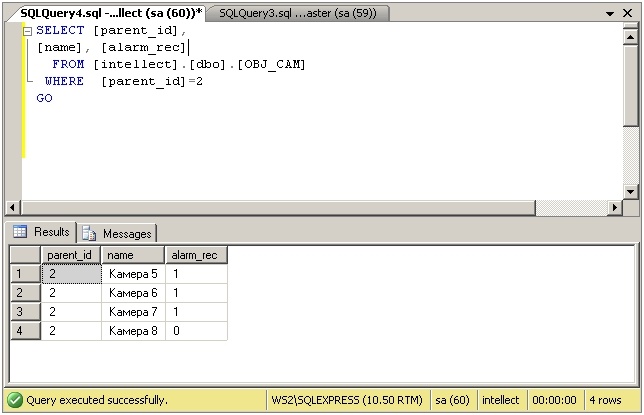644x415 pixels.
Task: Open the active files dropdown arrow
Action: pyautogui.click(x=610, y=12)
